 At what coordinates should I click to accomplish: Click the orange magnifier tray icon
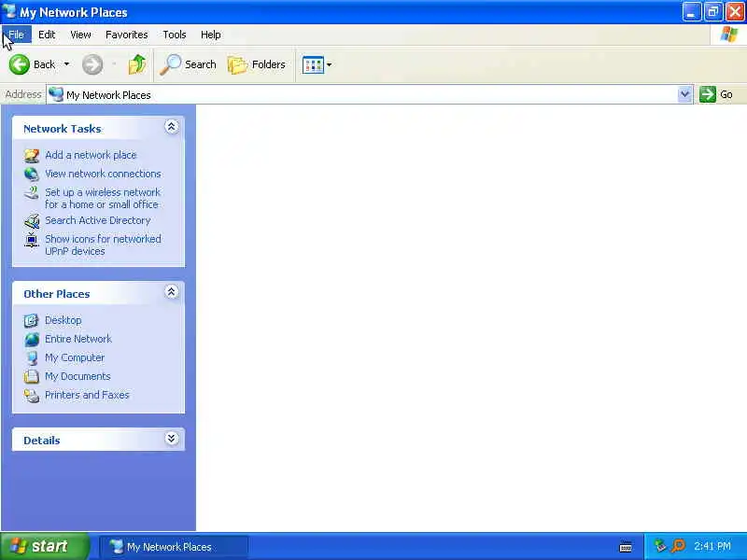tap(678, 546)
